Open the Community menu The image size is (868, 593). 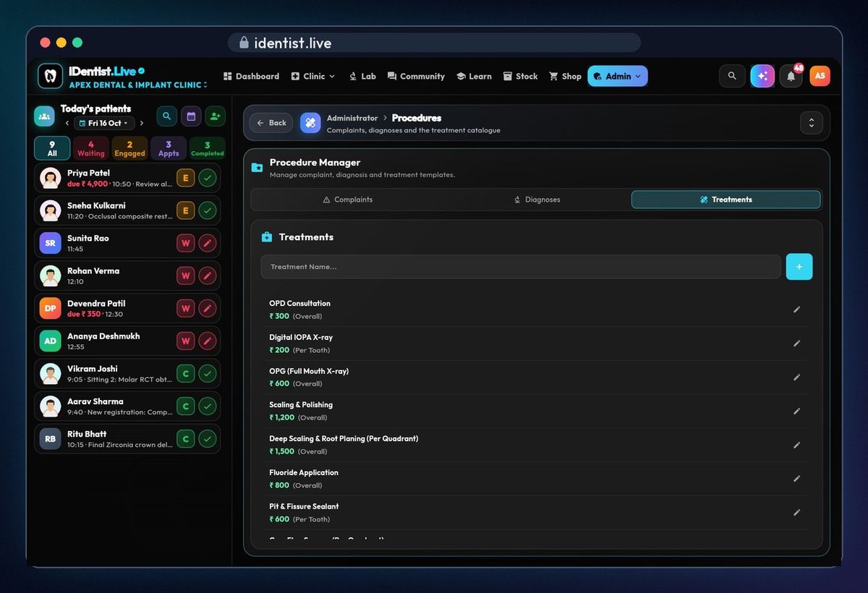[416, 76]
